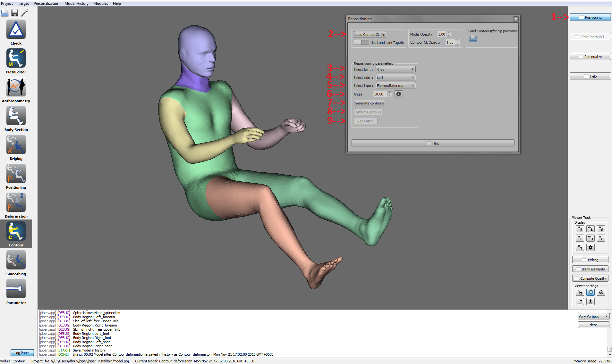Expand the Select joint dropdown

coord(395,69)
